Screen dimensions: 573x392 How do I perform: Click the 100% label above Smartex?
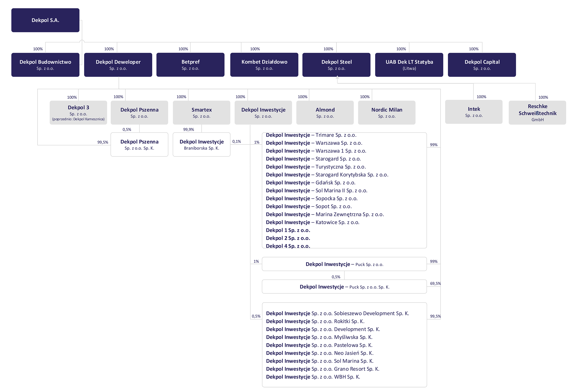(181, 97)
